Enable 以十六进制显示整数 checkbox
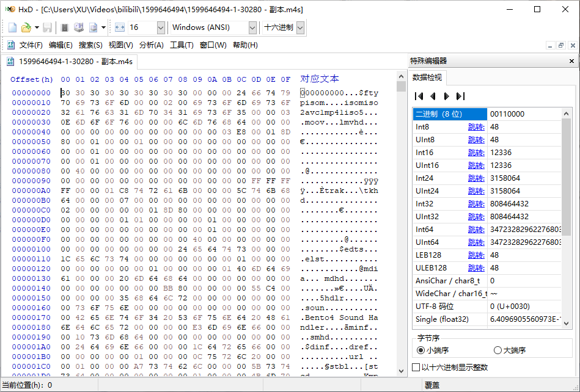The width and height of the screenshot is (580, 392). (x=417, y=367)
